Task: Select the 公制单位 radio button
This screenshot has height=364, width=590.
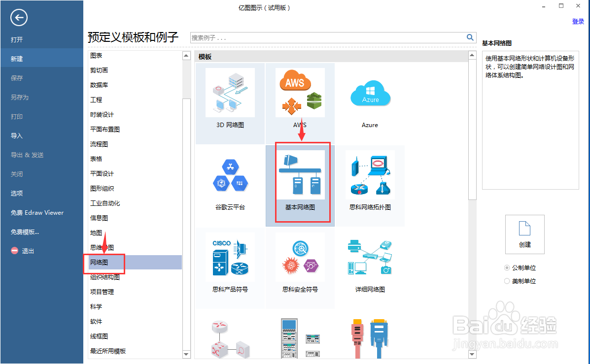Action: 507,268
